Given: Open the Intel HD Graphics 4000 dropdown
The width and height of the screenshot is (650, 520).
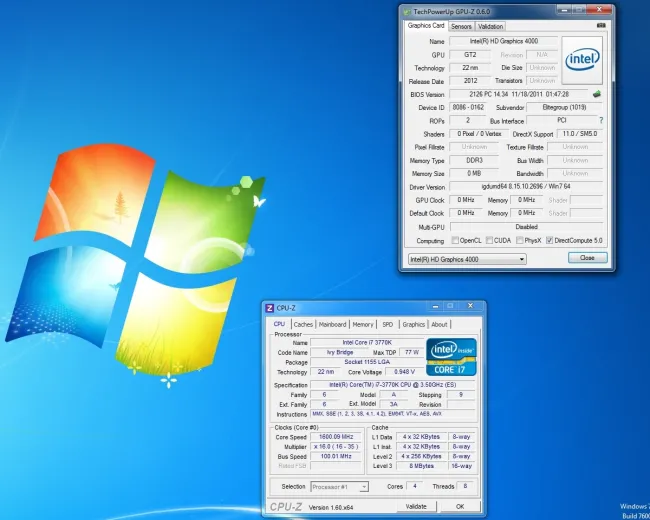Looking at the screenshot, I should [467, 260].
